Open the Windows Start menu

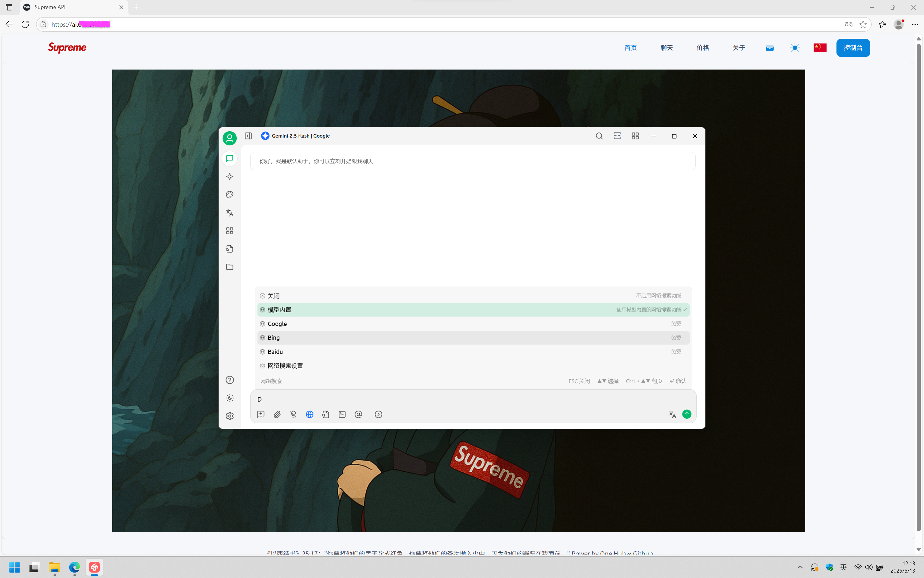[14, 567]
